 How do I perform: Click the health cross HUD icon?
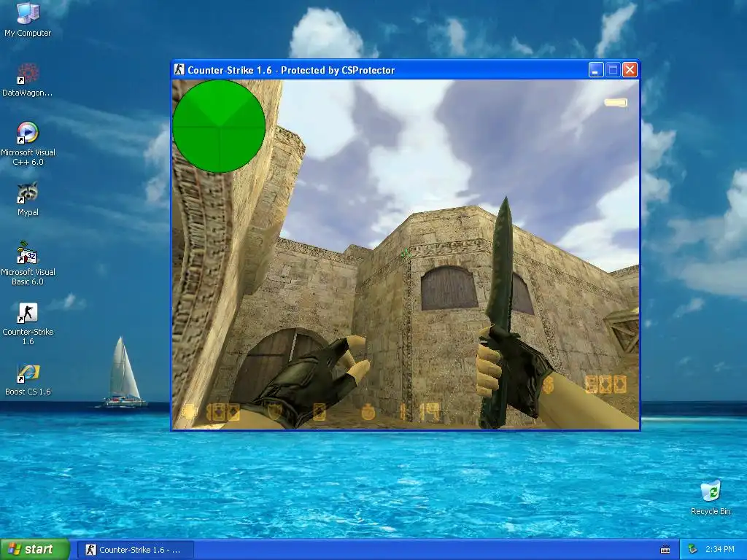pyautogui.click(x=189, y=411)
